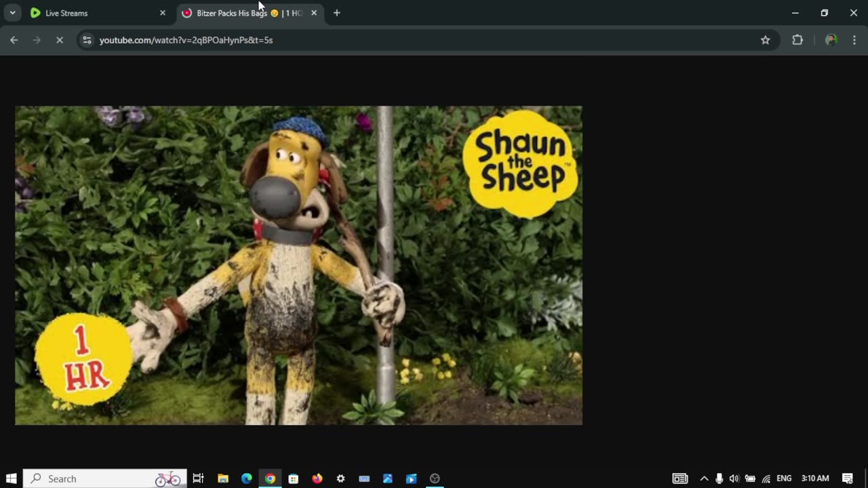
Task: Open the News and interests widget
Action: pos(680,479)
